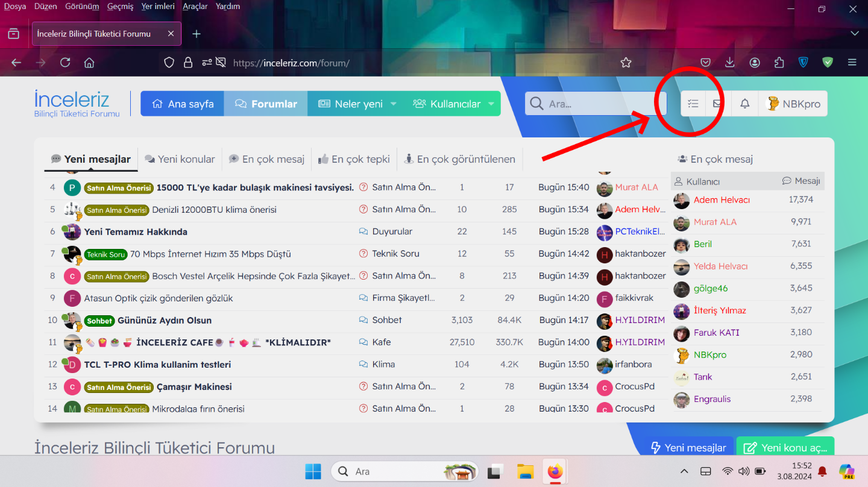List all tabs with the chevron

coord(854,33)
